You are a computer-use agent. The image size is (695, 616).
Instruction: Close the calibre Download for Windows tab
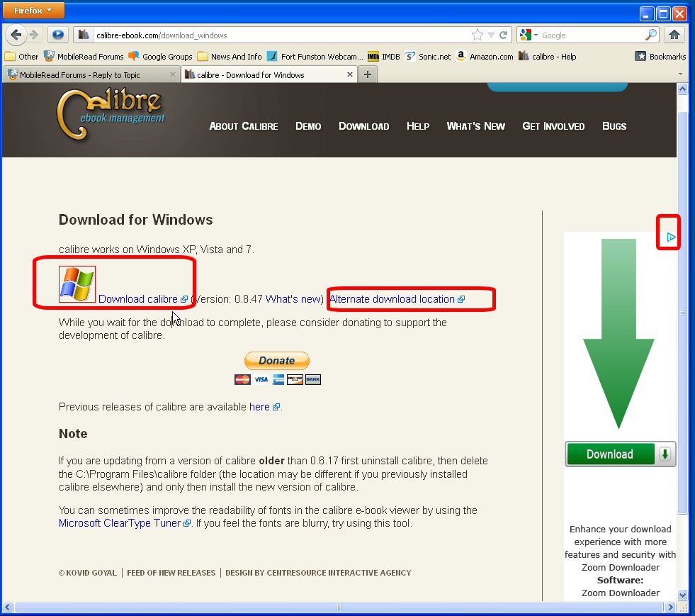[x=350, y=74]
